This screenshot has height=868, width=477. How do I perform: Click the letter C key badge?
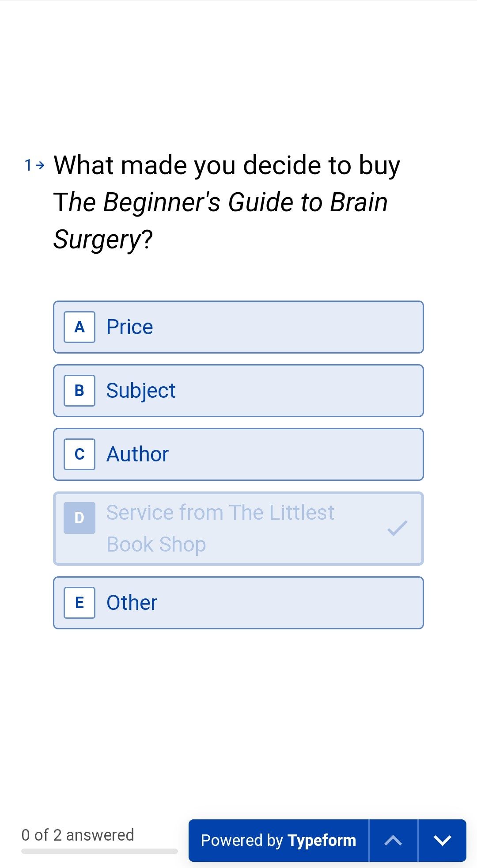point(79,454)
